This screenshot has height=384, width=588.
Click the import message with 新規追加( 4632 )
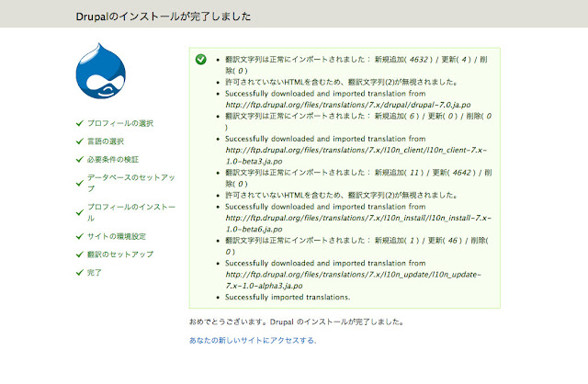(x=356, y=65)
